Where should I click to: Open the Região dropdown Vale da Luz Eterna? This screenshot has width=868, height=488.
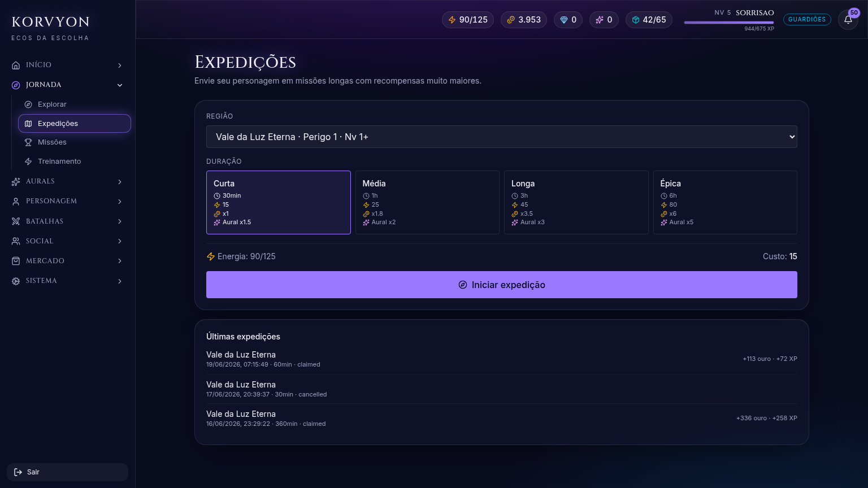tap(502, 137)
